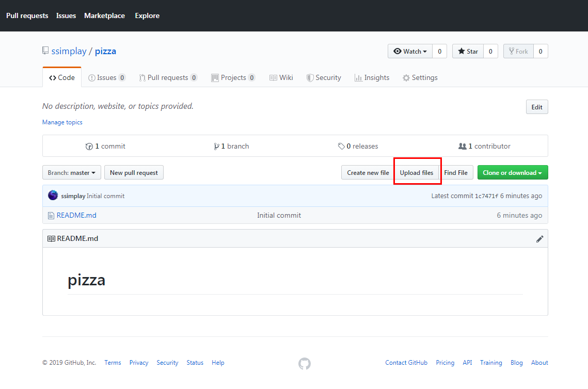This screenshot has height=389, width=588.
Task: Open the Pricing footer link
Action: (x=445, y=363)
